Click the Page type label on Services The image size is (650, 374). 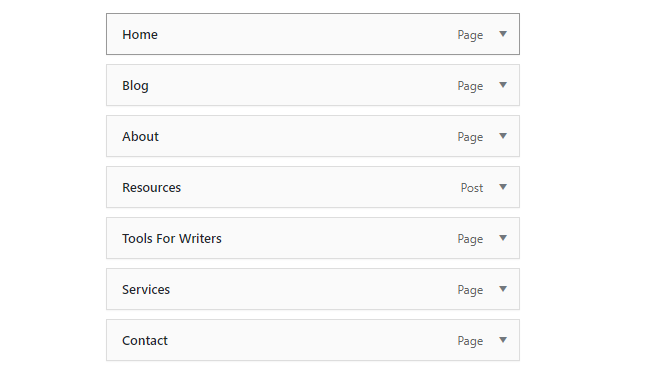tap(470, 290)
